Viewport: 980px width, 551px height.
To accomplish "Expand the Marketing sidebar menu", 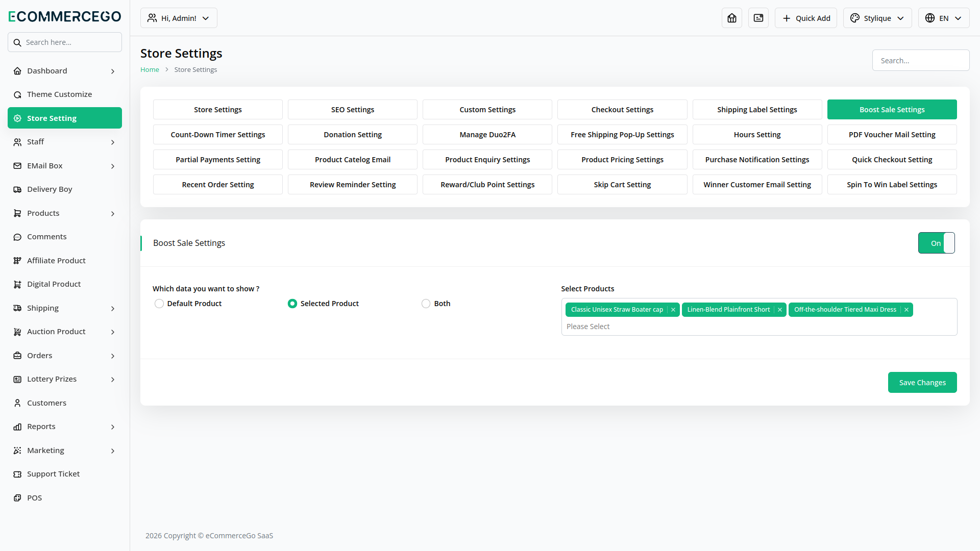I will pos(65,450).
